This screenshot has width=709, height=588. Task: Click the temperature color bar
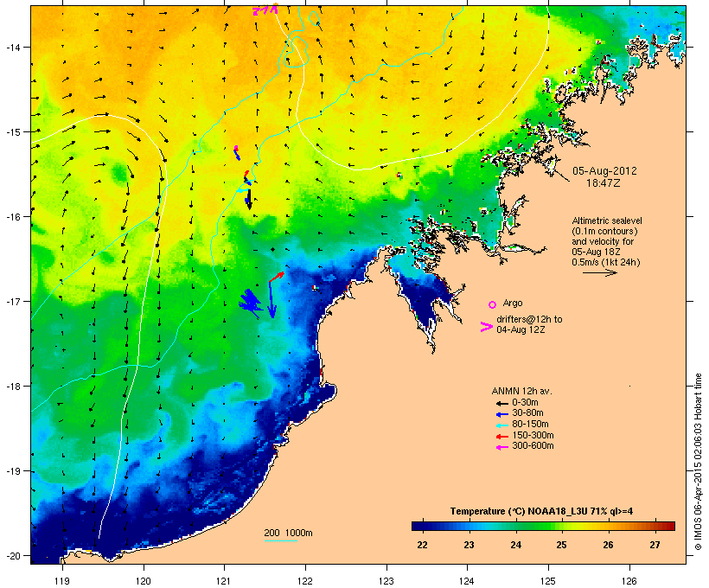(543, 526)
